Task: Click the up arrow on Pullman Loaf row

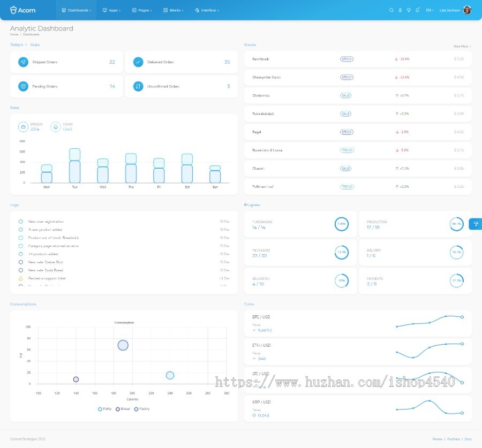Action: tap(397, 186)
